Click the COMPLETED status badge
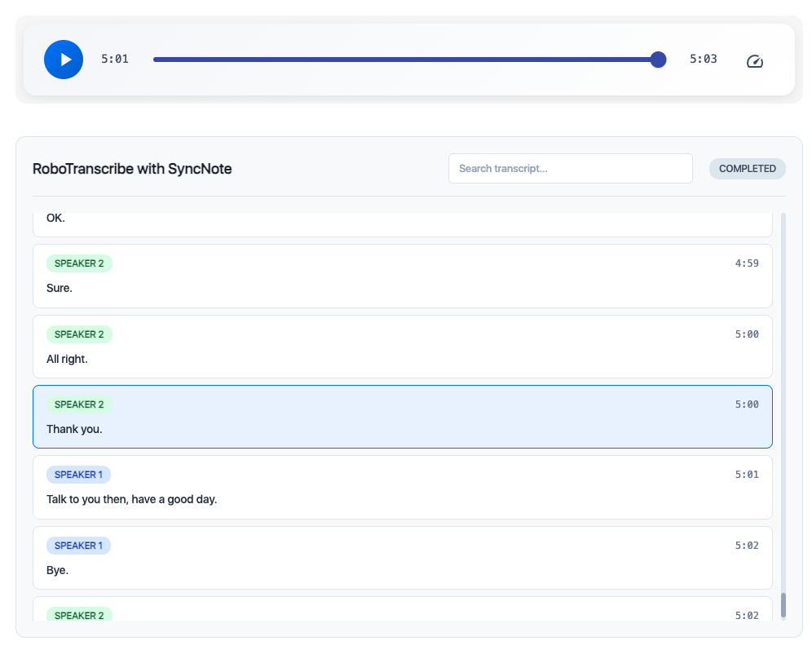 pos(747,169)
